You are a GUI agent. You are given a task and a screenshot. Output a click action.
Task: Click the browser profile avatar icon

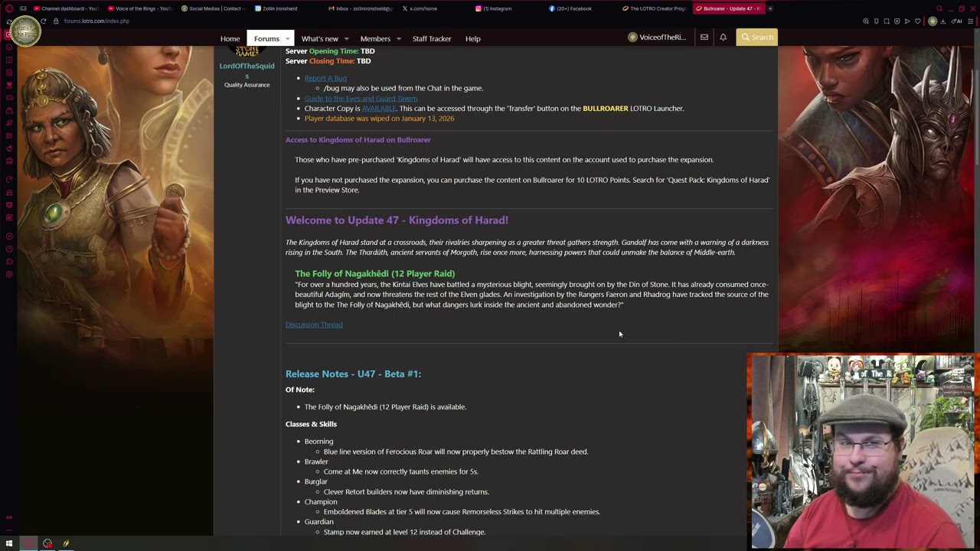933,21
